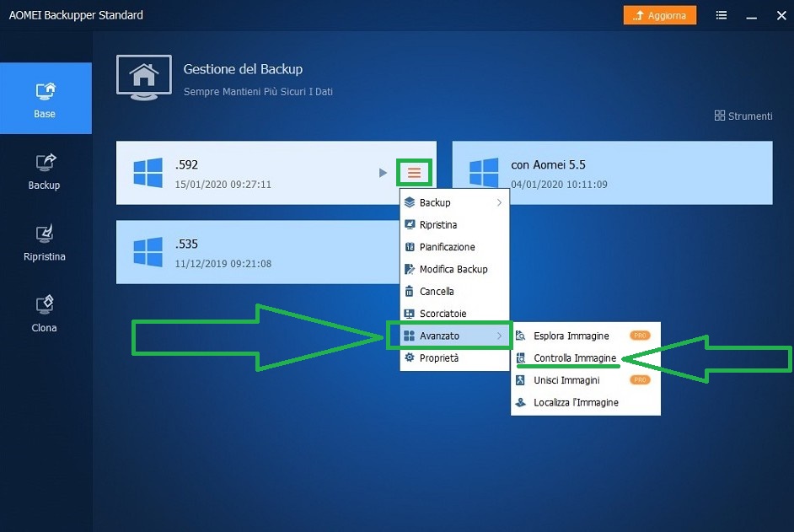Select the .535 backup card
Image resolution: width=794 pixels, height=532 pixels.
tap(258, 252)
